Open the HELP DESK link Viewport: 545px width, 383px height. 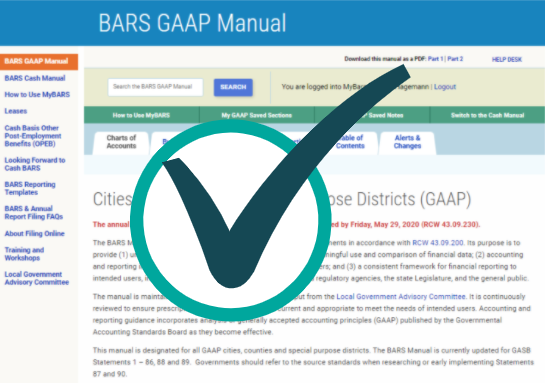pyautogui.click(x=507, y=60)
